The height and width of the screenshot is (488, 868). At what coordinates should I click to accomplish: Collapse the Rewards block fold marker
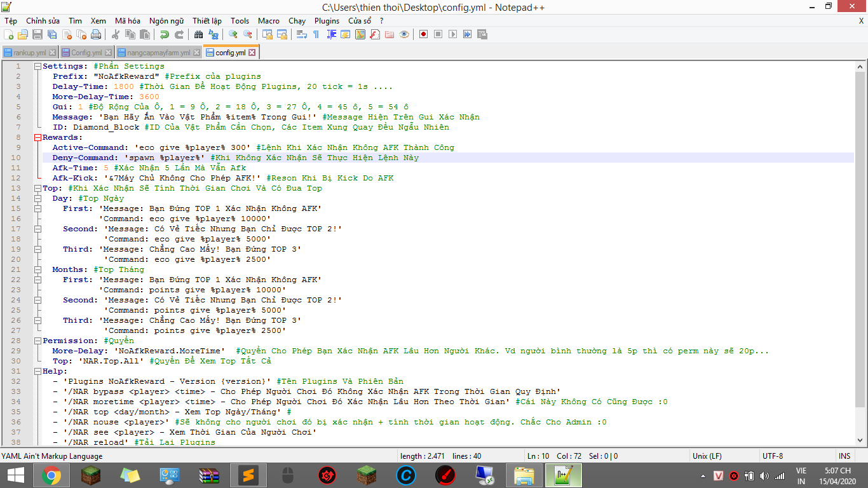coord(37,137)
